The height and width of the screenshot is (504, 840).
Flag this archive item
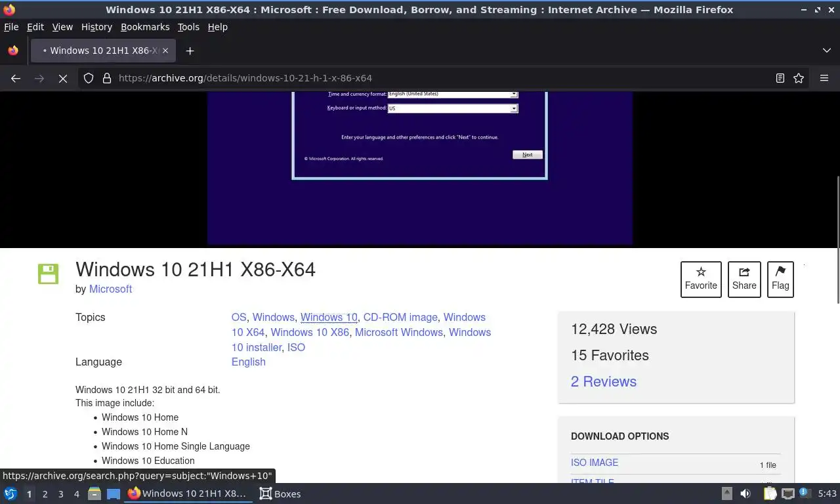(780, 279)
